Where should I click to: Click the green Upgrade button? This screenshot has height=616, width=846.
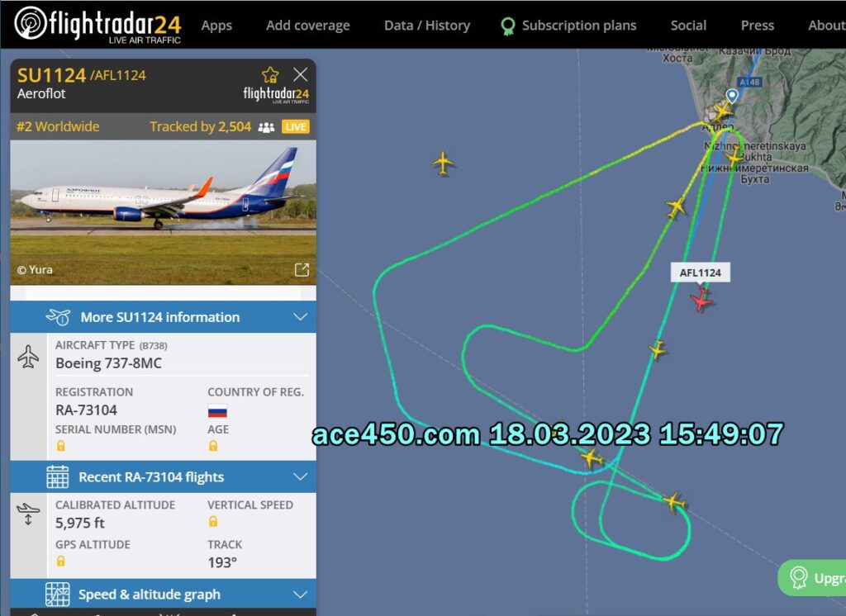click(x=812, y=578)
